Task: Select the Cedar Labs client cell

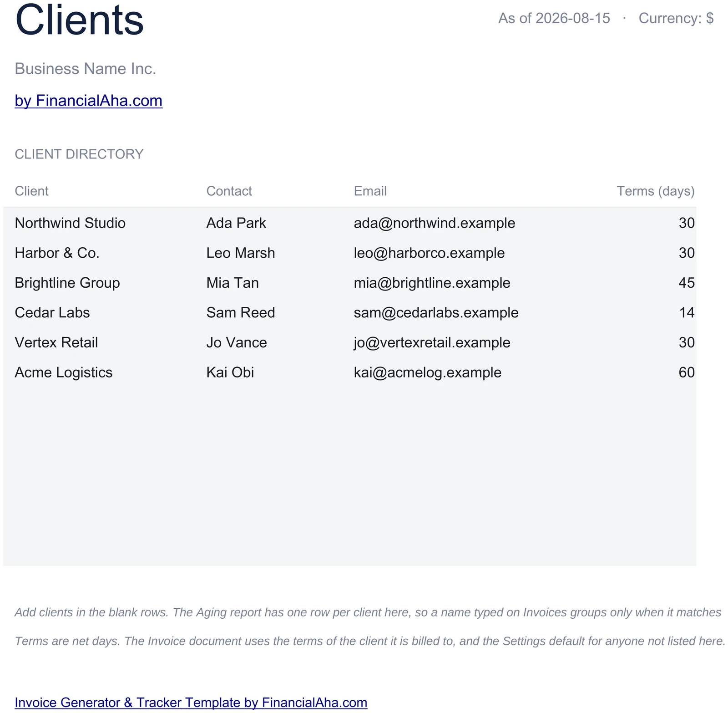Action: [x=52, y=313]
